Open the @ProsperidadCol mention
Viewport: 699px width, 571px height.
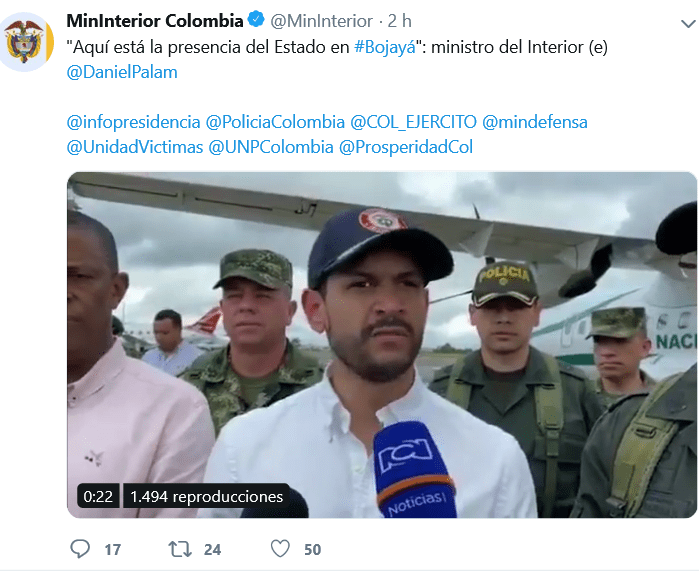click(406, 147)
